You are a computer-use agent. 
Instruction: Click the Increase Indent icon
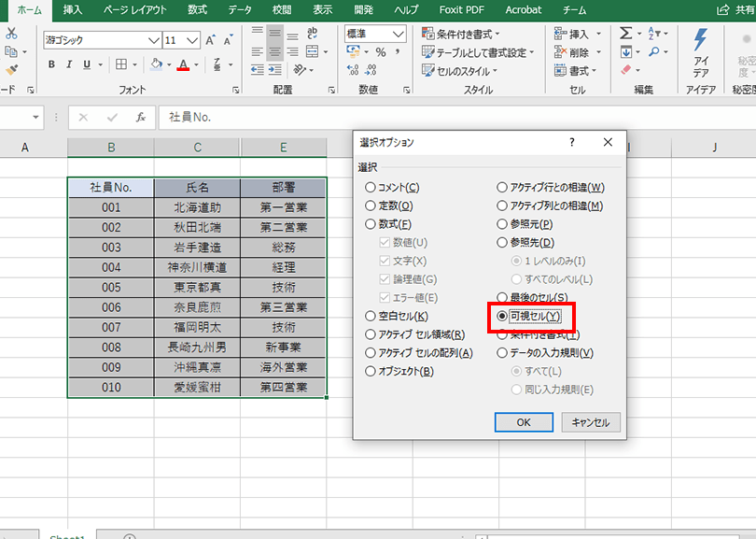coord(274,70)
